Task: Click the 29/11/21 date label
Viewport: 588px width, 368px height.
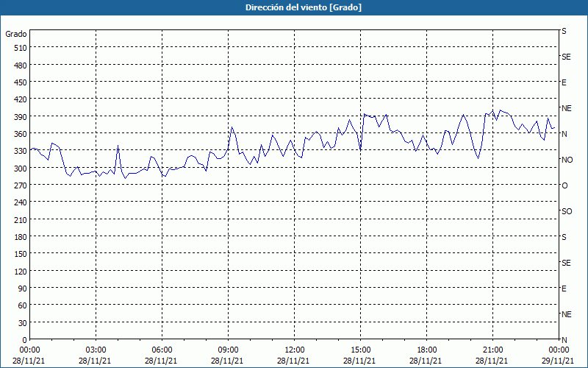Action: [559, 361]
